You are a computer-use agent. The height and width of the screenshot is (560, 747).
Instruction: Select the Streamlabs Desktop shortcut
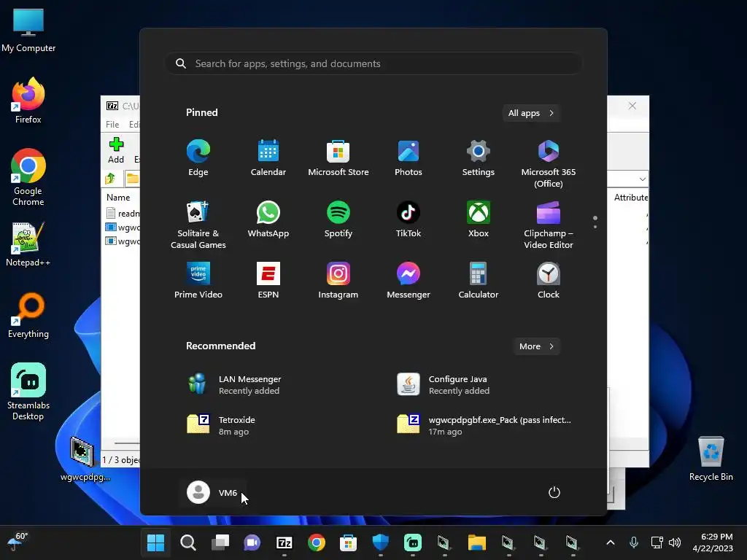[28, 392]
